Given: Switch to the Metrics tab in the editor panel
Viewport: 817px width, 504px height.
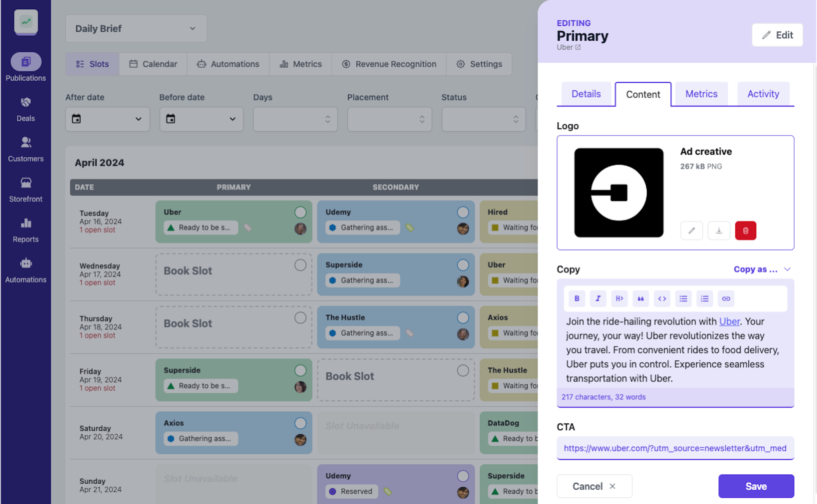Looking at the screenshot, I should point(701,94).
